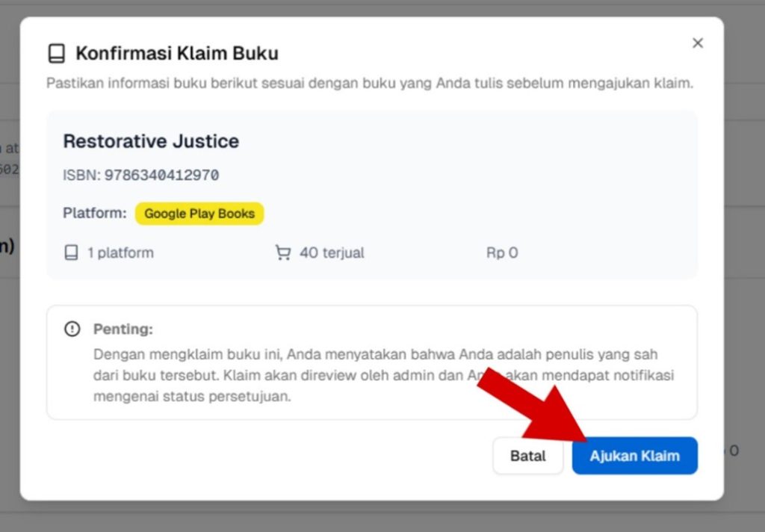Click the "1 platform" count text

(120, 253)
